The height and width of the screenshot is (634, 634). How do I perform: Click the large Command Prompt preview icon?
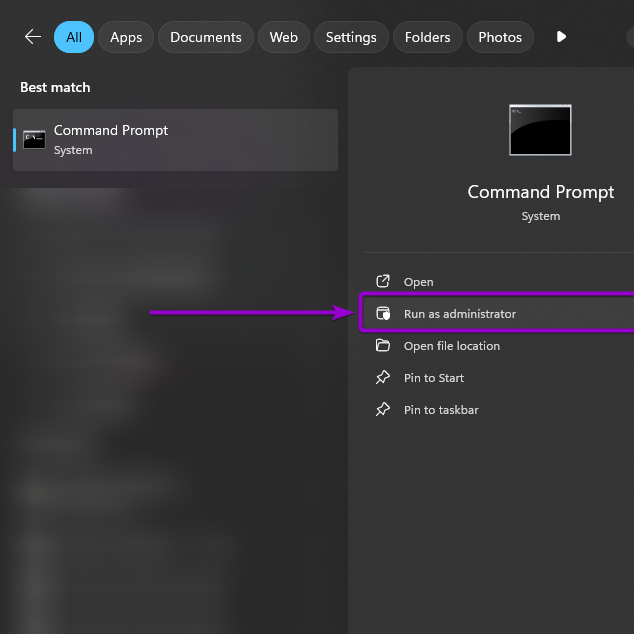[540, 130]
